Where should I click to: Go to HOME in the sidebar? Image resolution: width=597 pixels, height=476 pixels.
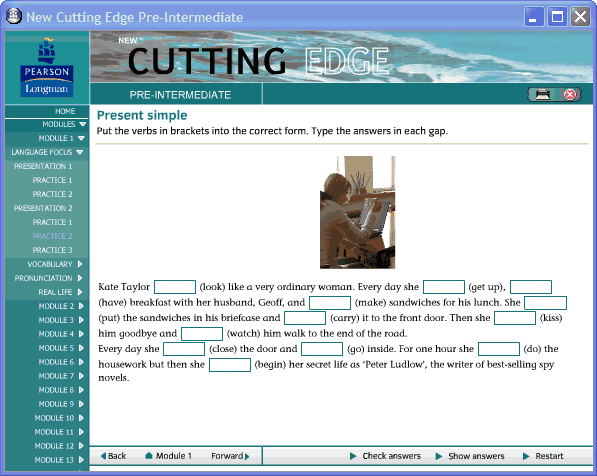[65, 111]
